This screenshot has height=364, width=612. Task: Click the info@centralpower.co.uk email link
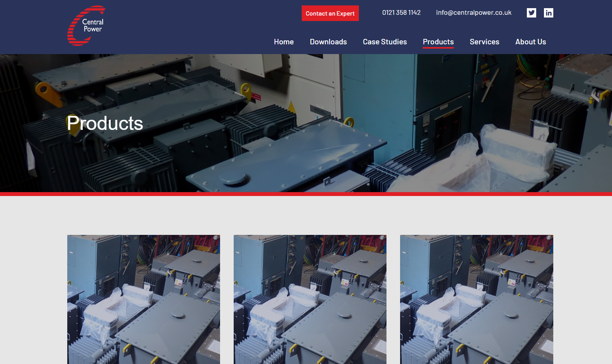tap(474, 13)
